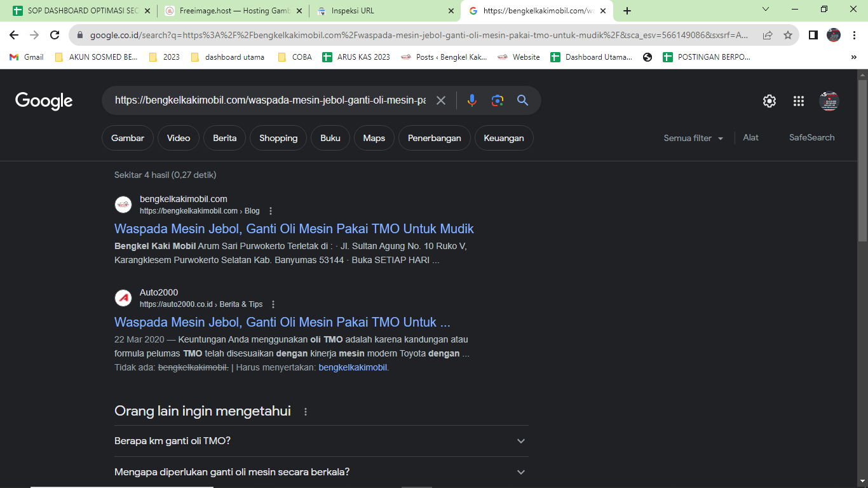Reload the current page
868x488 pixels.
click(x=55, y=36)
